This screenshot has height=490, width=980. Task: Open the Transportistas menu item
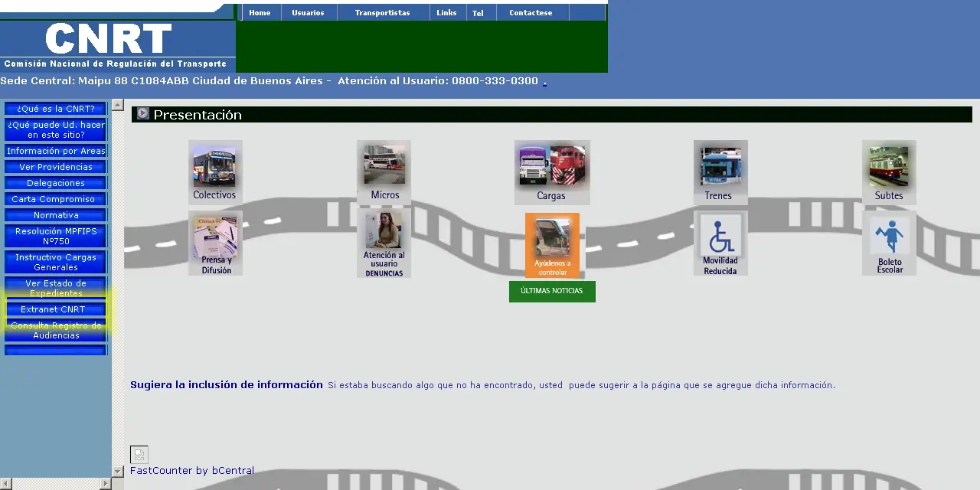click(x=382, y=12)
